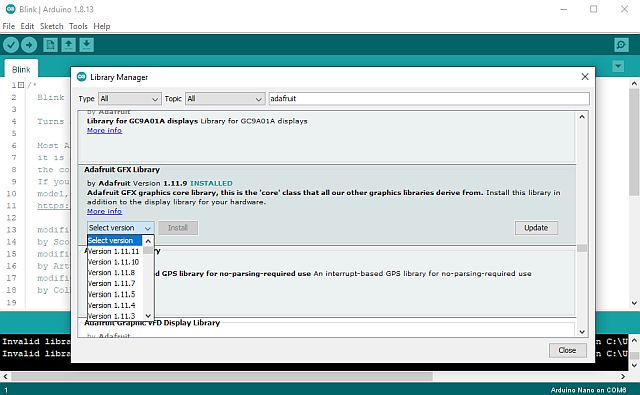Click the console scroll up arrow
Screen dimensions: 640x395
tap(634, 340)
